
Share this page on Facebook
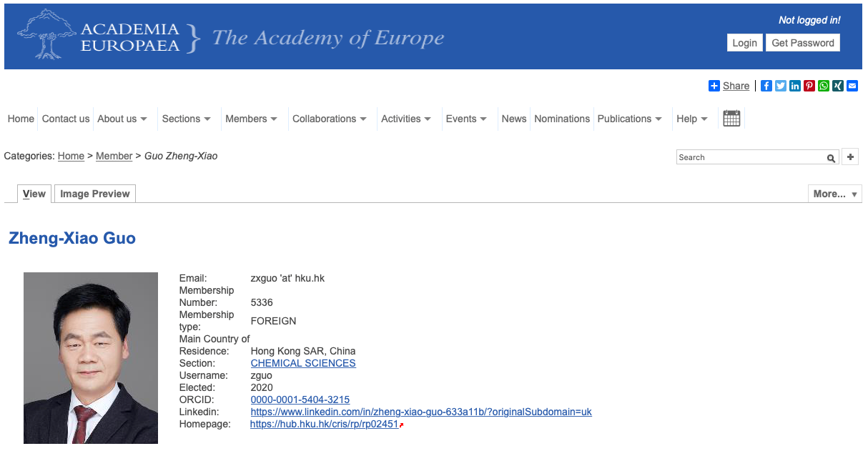pyautogui.click(x=766, y=86)
